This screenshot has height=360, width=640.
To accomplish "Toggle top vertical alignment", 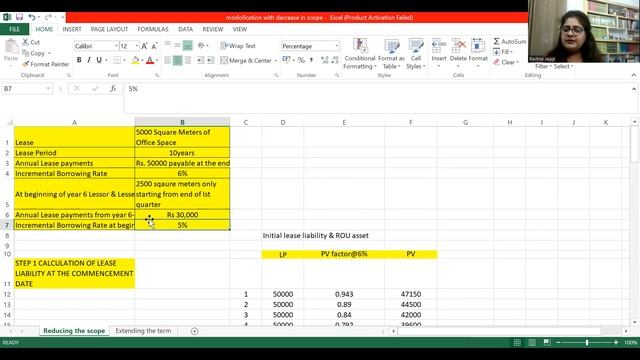I will [167, 45].
